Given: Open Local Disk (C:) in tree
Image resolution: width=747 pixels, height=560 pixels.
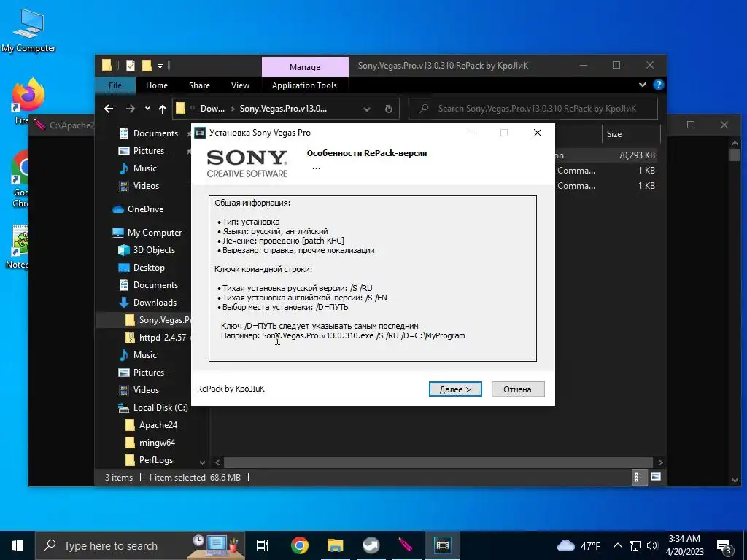Looking at the screenshot, I should [x=160, y=408].
